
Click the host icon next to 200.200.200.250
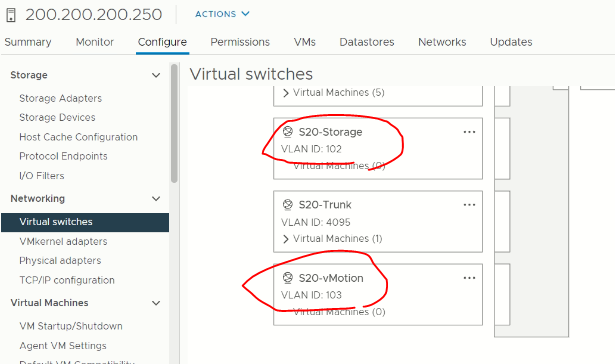[11, 15]
